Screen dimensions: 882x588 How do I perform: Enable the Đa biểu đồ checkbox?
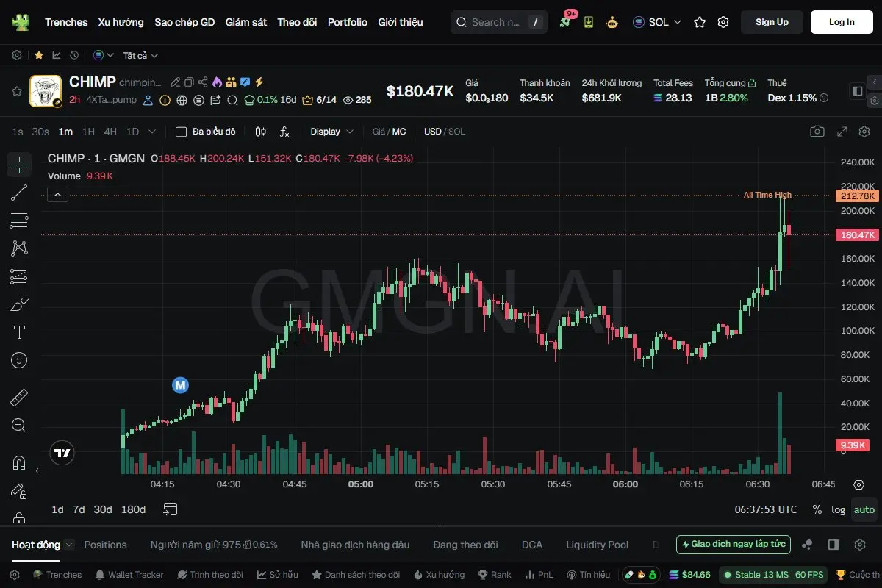(181, 132)
